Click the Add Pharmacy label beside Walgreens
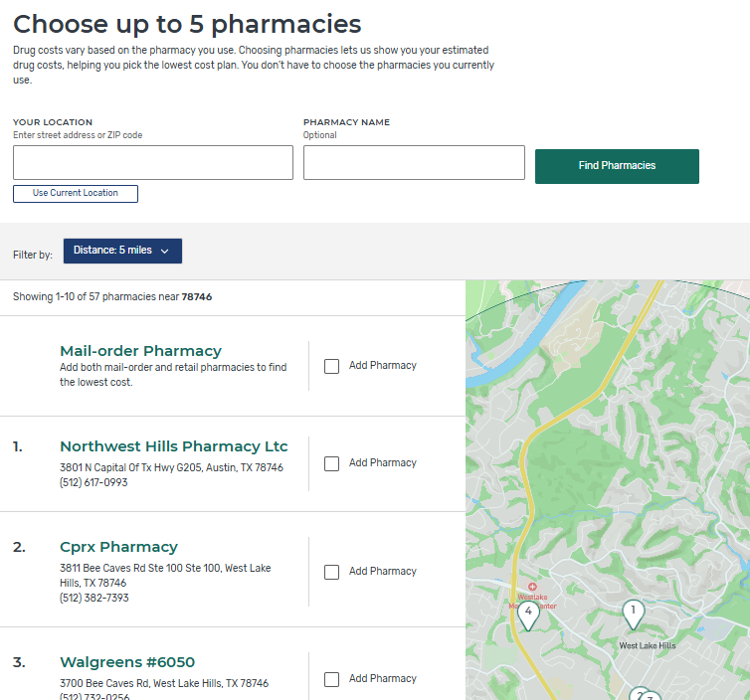Viewport: 750px width, 700px height. (383, 678)
